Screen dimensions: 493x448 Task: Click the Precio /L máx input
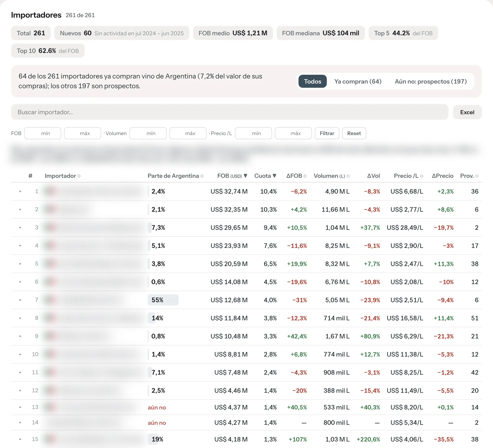coord(293,133)
